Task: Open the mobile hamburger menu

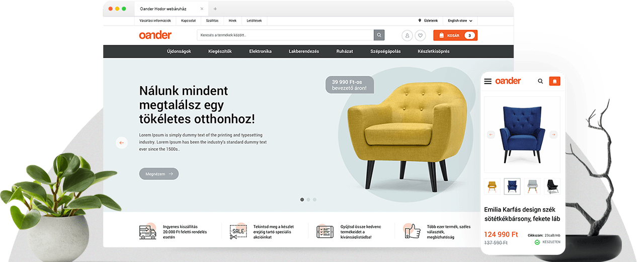Action: (488, 81)
